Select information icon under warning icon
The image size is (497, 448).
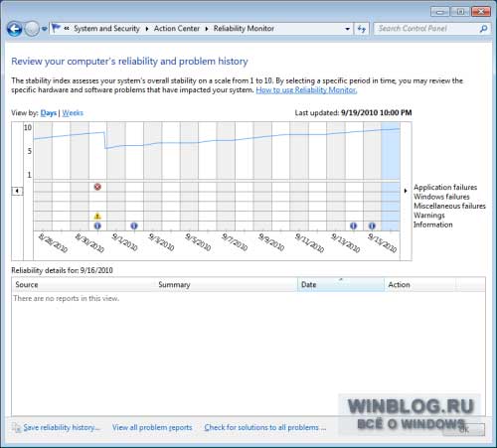(x=97, y=225)
